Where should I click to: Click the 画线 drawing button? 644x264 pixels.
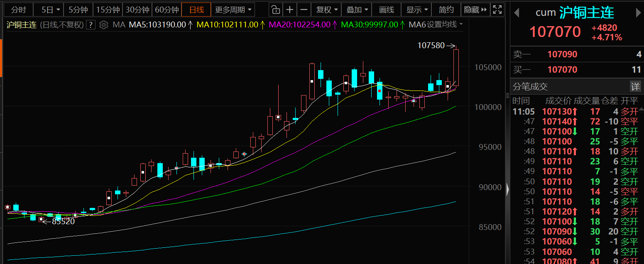pyautogui.click(x=386, y=10)
